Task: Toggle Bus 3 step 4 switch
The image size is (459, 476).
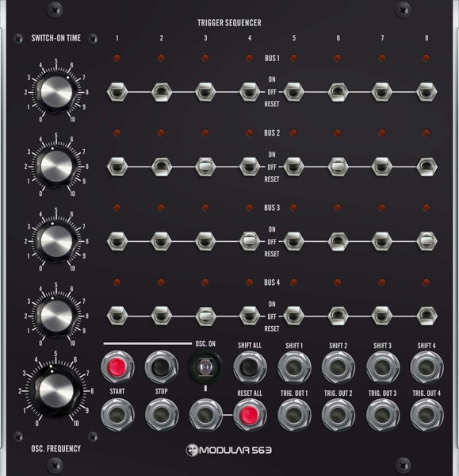Action: pyautogui.click(x=250, y=241)
